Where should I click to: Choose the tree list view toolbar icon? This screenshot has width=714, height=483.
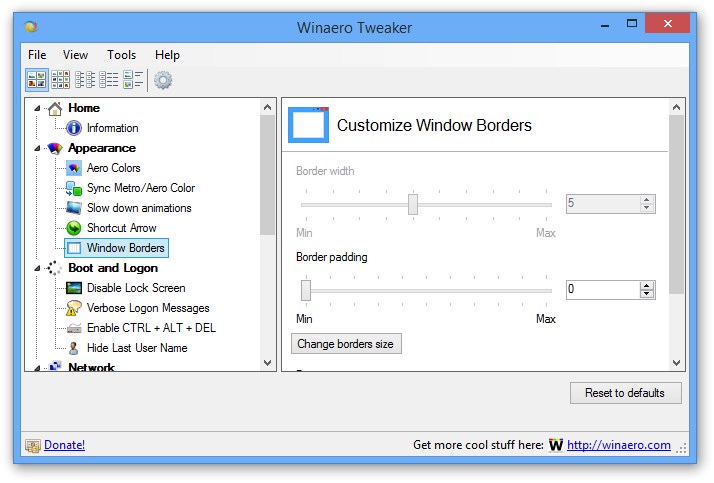[85, 80]
